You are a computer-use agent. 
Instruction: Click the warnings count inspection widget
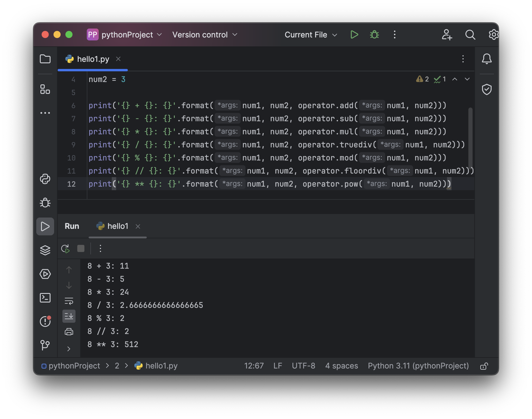coord(422,79)
